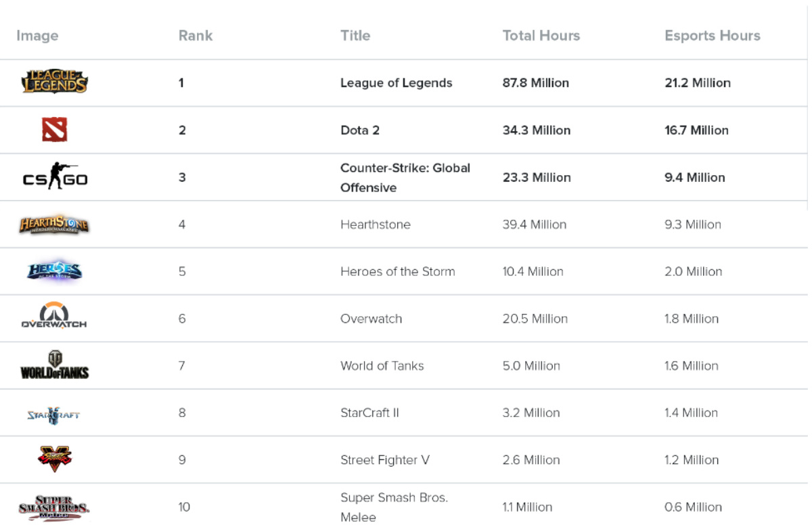Sort by the Rank column header
812x529 pixels.
coord(196,36)
